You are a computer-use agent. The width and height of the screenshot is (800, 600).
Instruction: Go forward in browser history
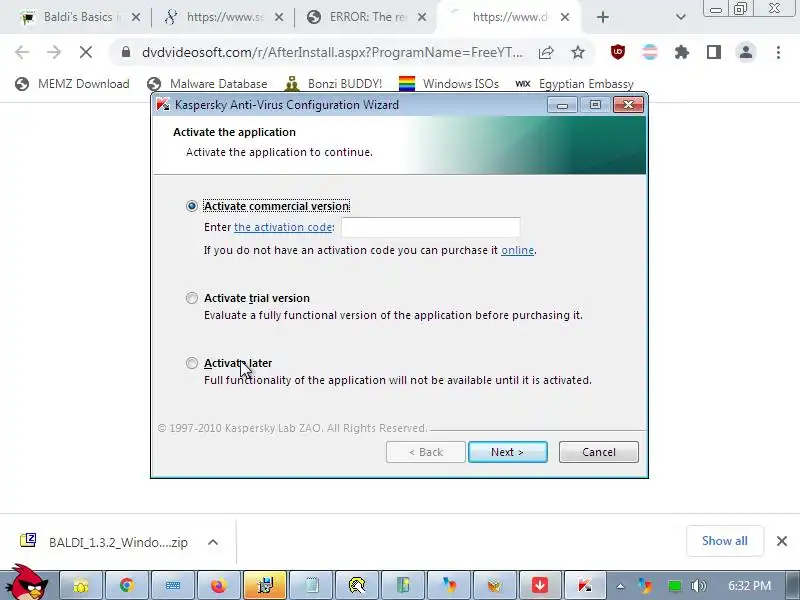pos(54,52)
